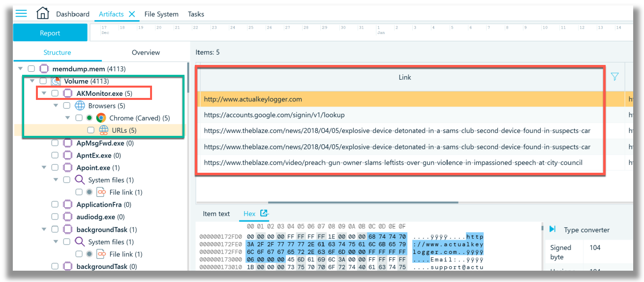
Task: Click System files magnifier under Apoint.exe
Action: [x=80, y=180]
